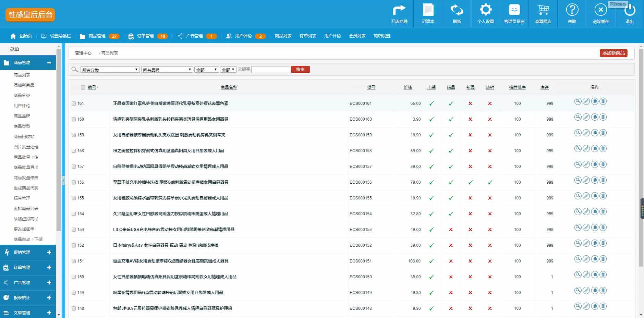644x318 pixels.
Task: Click the red 添加新商品 button
Action: [613, 53]
